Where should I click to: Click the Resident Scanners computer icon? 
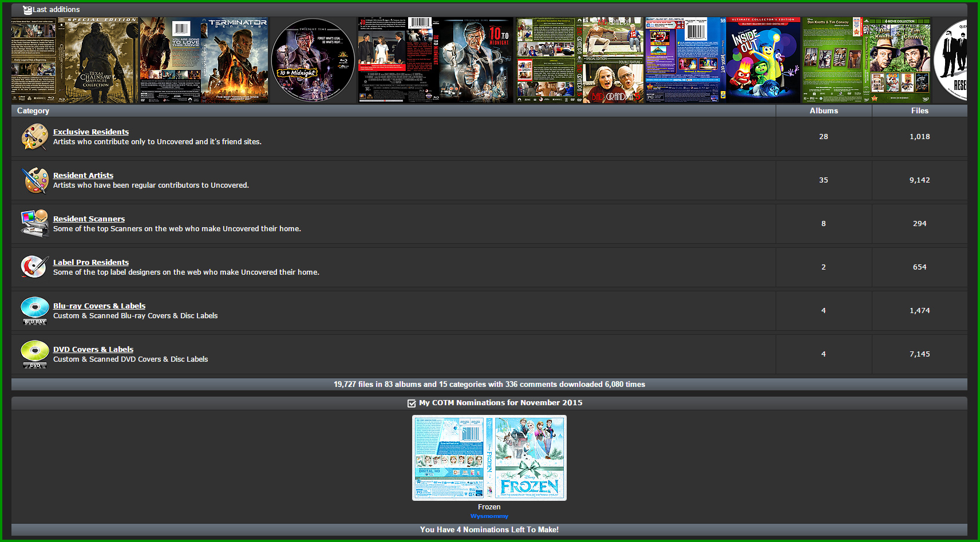(34, 223)
